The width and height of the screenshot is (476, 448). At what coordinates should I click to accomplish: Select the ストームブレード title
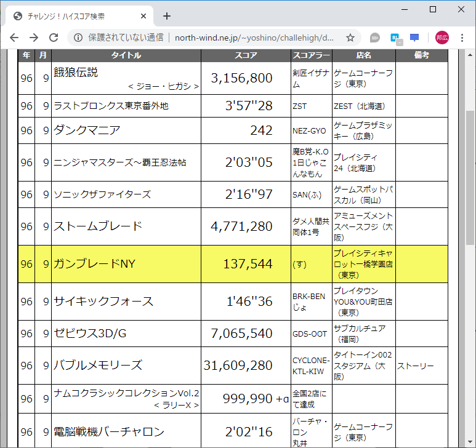[98, 226]
